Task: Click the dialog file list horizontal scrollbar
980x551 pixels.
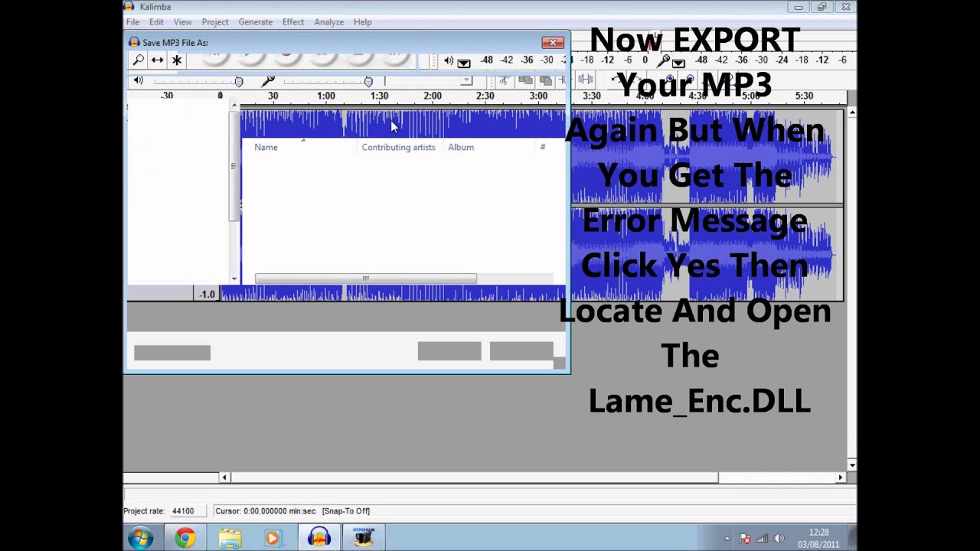Action: [365, 279]
